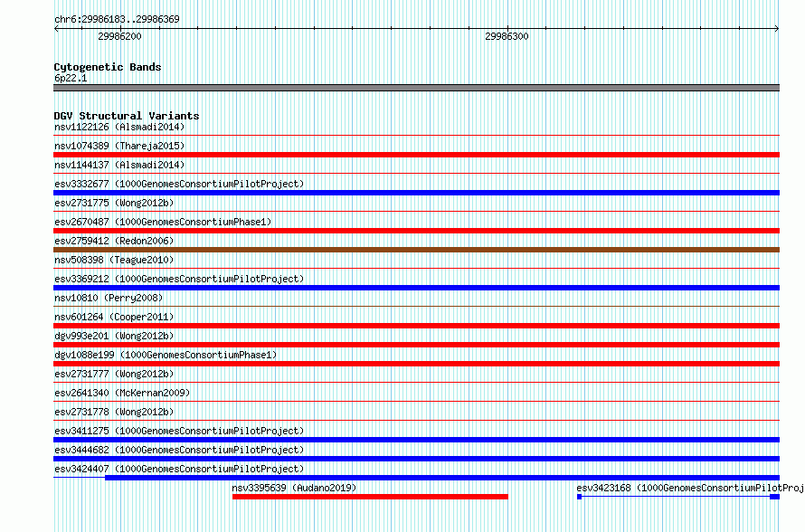Open variant esv3444682 label
This screenshot has width=805, height=532.
179,450
